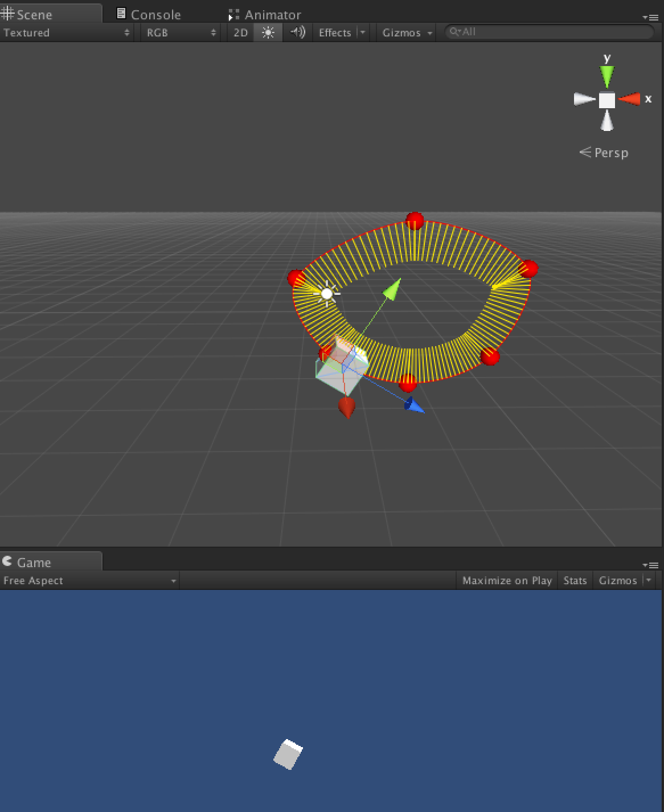Select the directional light gizmo icon
664x812 pixels.
click(327, 294)
